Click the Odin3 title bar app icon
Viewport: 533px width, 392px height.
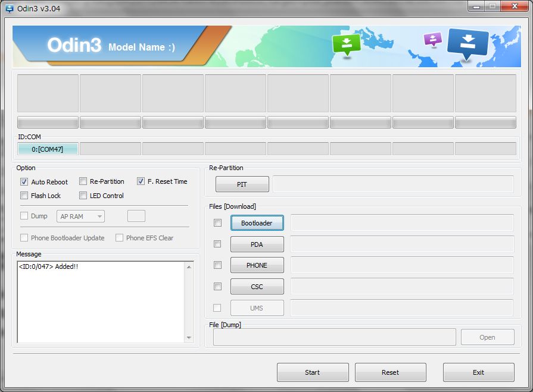click(x=9, y=8)
